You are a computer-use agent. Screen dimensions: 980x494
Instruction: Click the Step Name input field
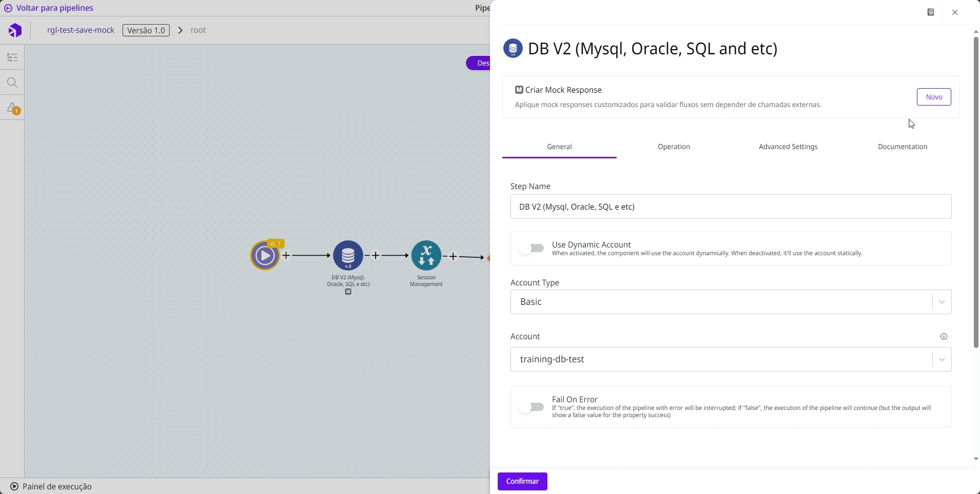pyautogui.click(x=731, y=207)
